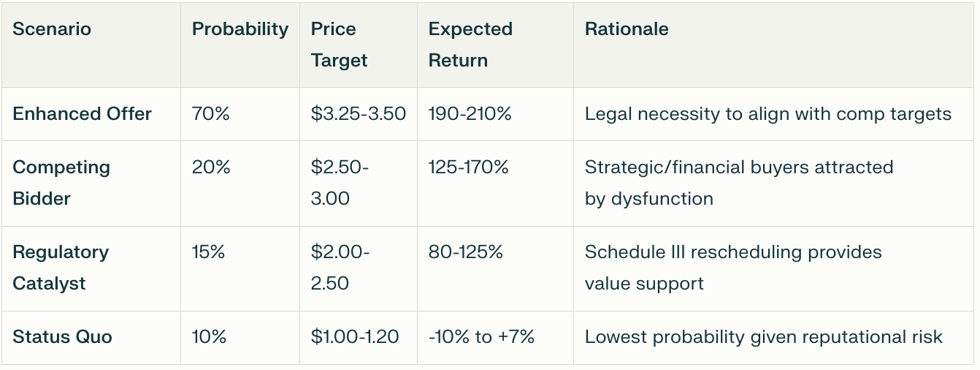The height and width of the screenshot is (370, 980).
Task: Click the 20% probability value
Action: point(210,167)
